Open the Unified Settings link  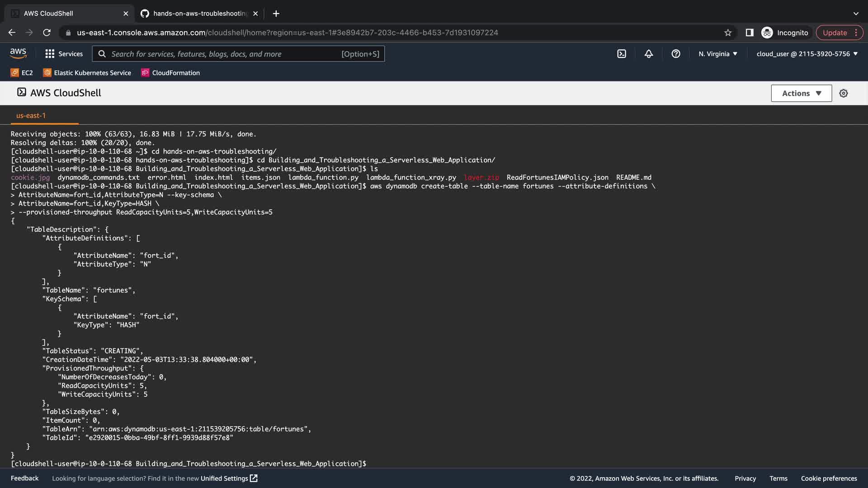click(x=229, y=478)
